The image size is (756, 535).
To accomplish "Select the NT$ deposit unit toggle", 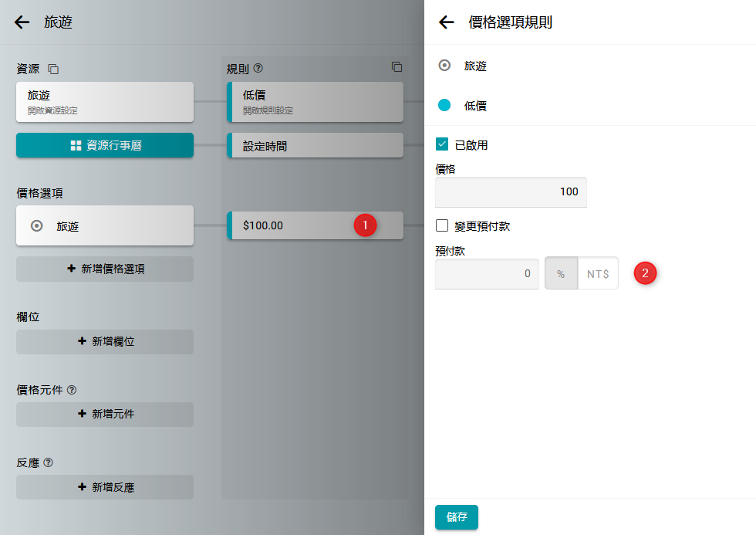I will click(x=598, y=273).
